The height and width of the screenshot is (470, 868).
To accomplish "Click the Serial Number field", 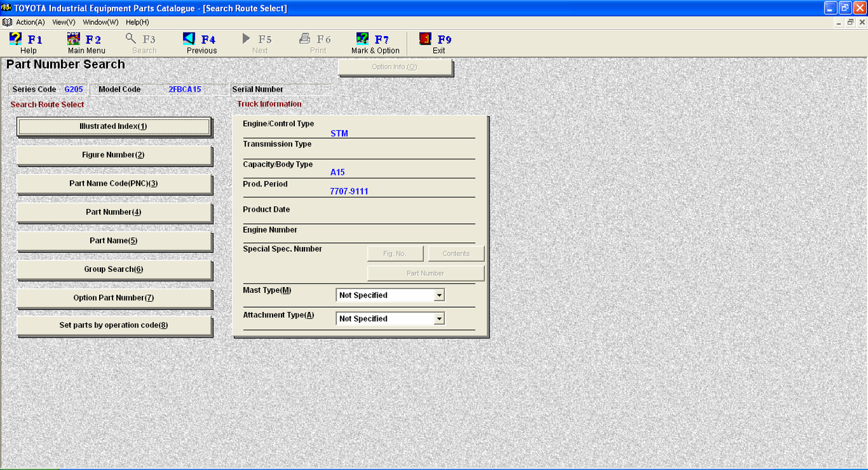I will [281, 90].
